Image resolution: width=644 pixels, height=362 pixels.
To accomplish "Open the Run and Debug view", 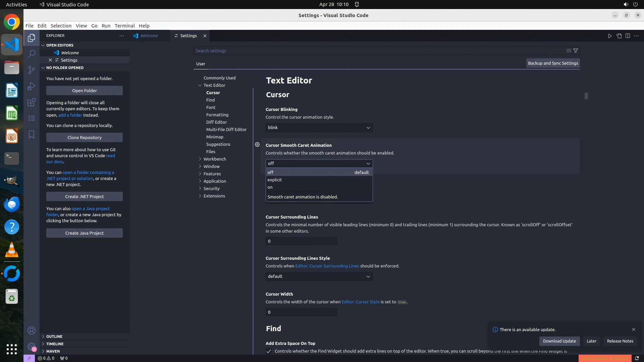I will tap(32, 86).
